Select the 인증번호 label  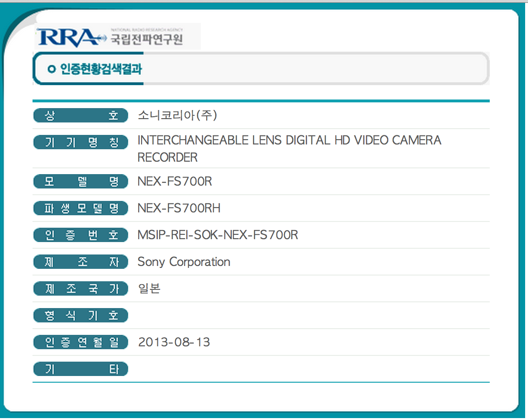pyautogui.click(x=81, y=235)
